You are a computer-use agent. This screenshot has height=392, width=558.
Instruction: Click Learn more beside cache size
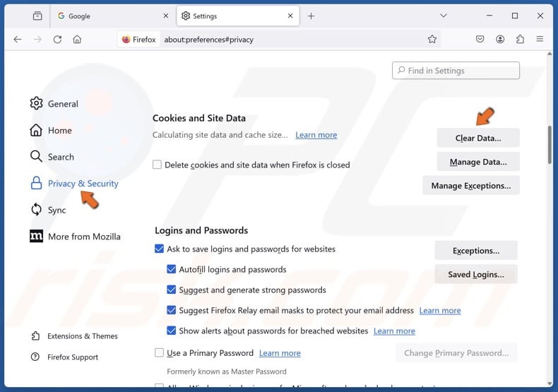click(x=316, y=135)
